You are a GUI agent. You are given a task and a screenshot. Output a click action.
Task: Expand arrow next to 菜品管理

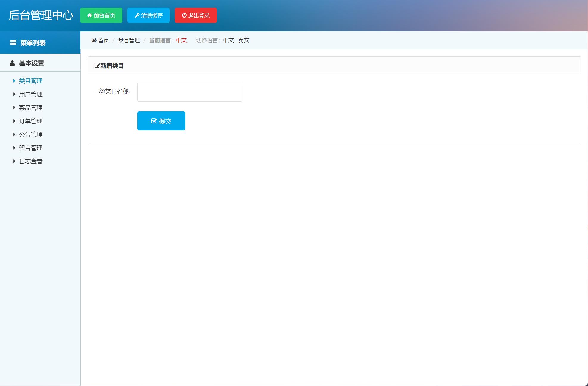[14, 108]
